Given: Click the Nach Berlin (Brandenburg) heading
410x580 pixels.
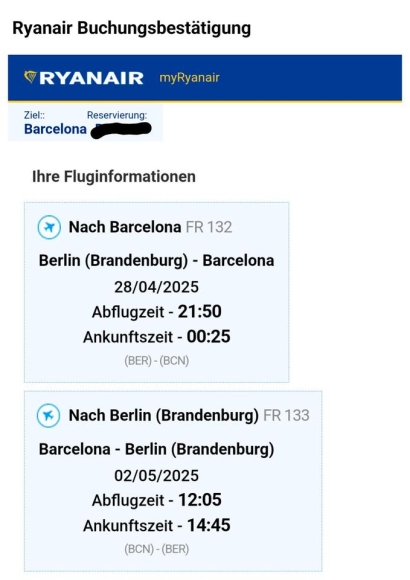Looking at the screenshot, I should pyautogui.click(x=164, y=416).
